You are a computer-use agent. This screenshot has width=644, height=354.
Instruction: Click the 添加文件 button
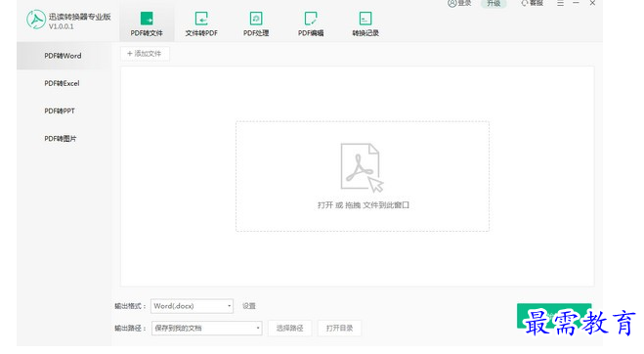pyautogui.click(x=145, y=54)
